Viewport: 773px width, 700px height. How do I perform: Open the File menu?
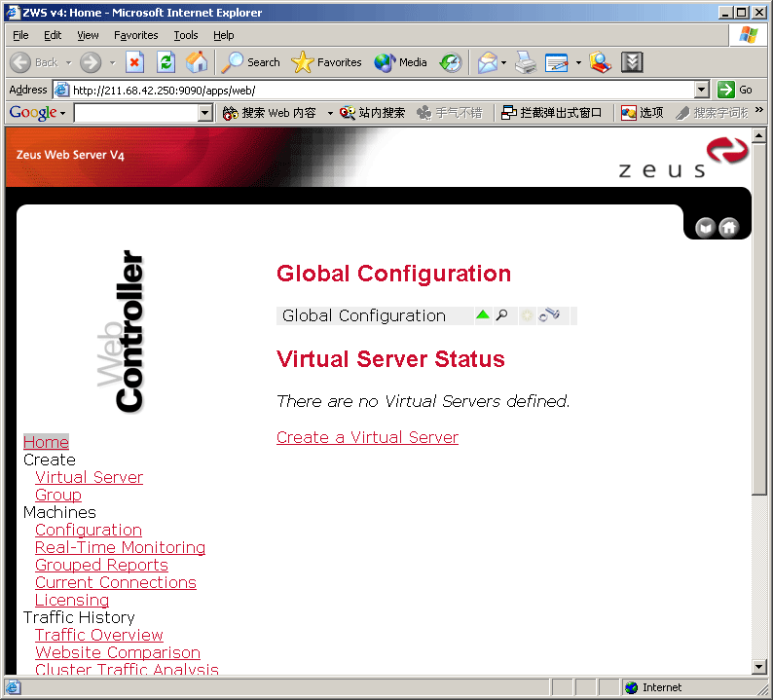tap(20, 35)
